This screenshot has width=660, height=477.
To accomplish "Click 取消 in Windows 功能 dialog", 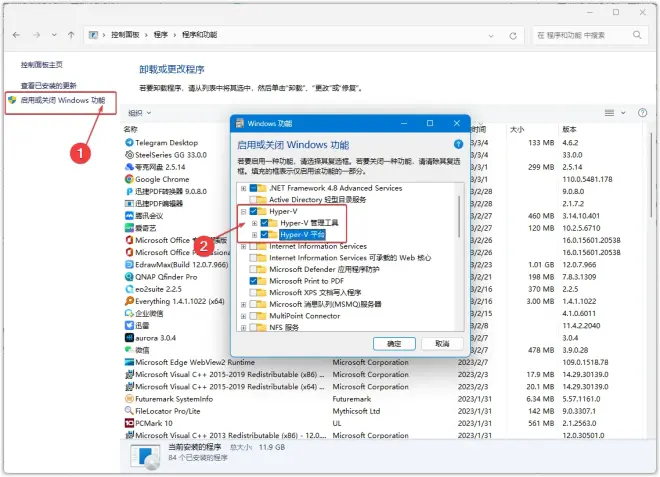I will pyautogui.click(x=442, y=344).
